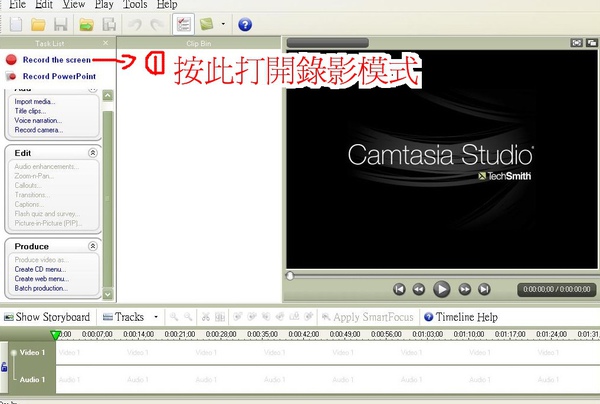
Task: Click the Produce video as... link
Action: click(41, 260)
